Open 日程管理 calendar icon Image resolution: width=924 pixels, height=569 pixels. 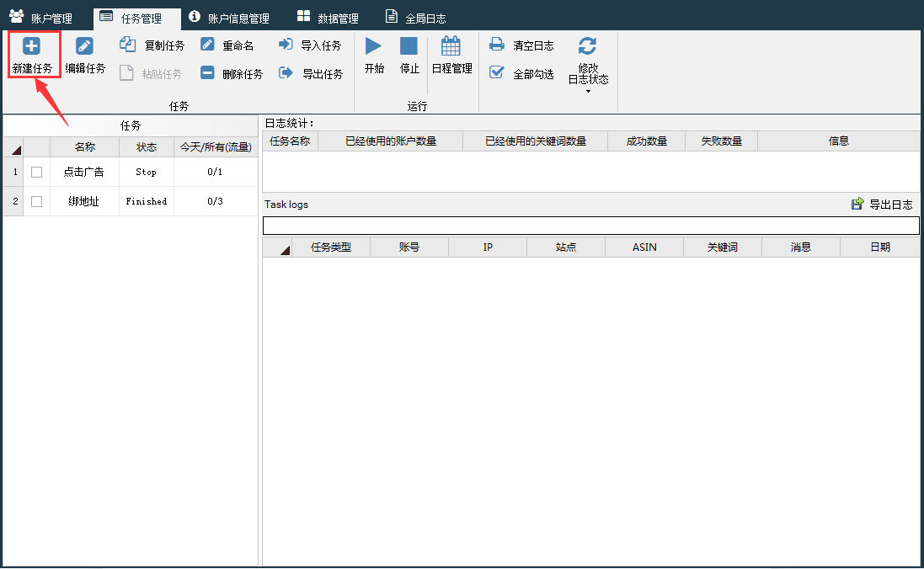pyautogui.click(x=451, y=46)
